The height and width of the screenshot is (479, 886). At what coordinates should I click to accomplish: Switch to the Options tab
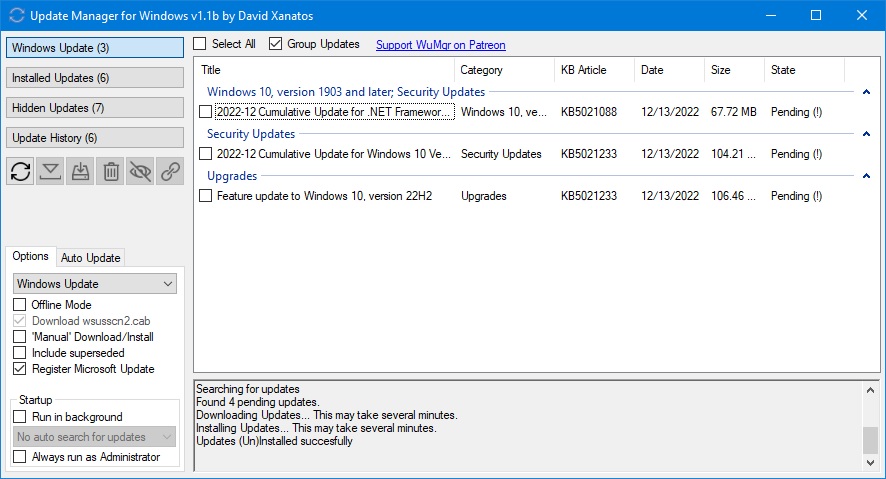coord(31,256)
